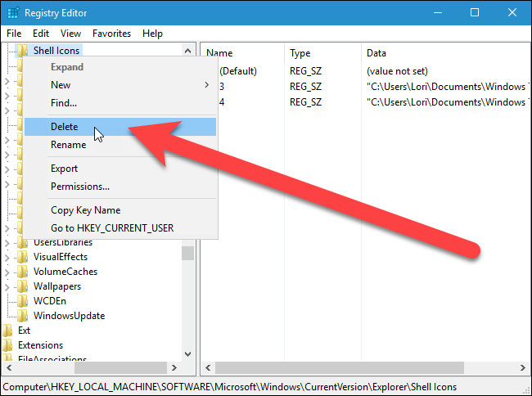Select Find... in the context menu
The image size is (532, 396).
120,103
